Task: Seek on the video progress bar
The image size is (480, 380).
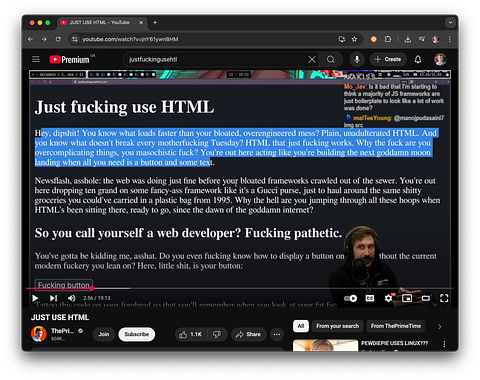Action: pyautogui.click(x=240, y=288)
